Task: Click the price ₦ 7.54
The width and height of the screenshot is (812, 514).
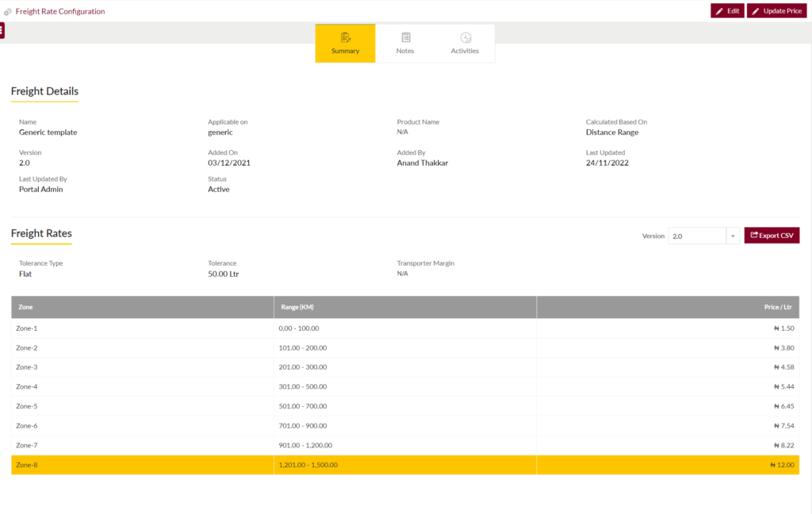Action: tap(784, 426)
